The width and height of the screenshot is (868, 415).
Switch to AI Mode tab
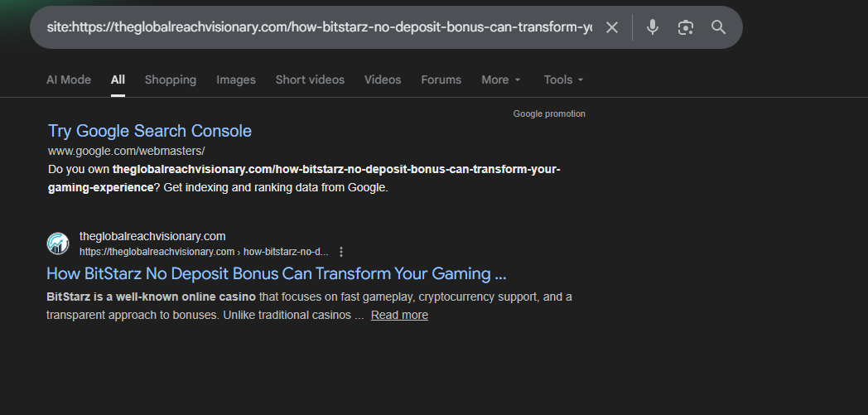(69, 80)
